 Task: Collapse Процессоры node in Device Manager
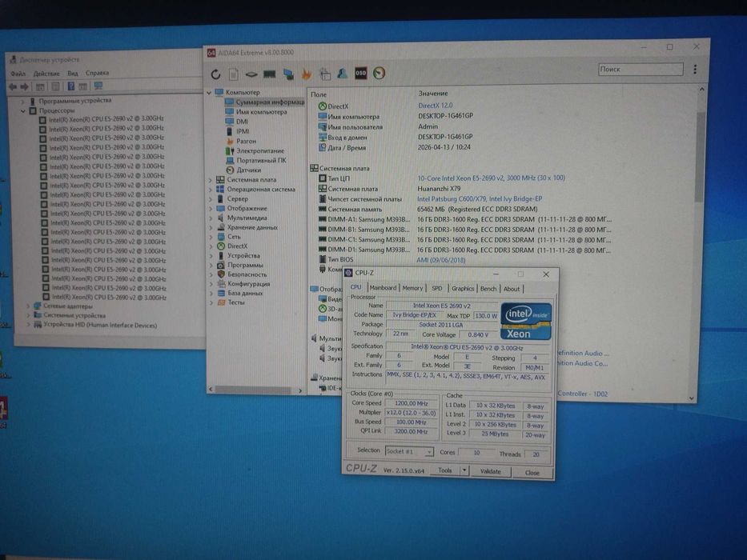click(23, 110)
